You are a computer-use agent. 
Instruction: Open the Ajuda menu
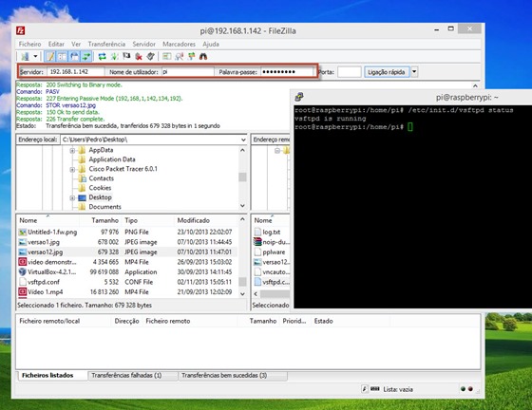[211, 44]
